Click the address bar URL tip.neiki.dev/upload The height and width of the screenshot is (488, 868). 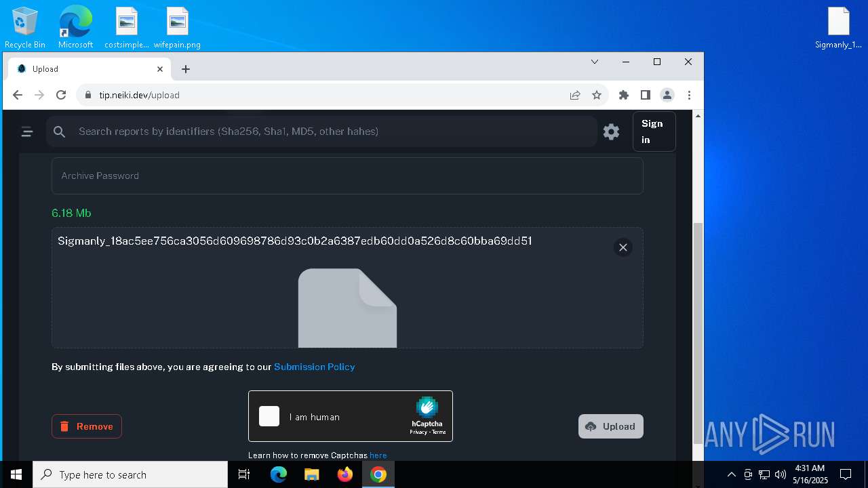point(139,95)
